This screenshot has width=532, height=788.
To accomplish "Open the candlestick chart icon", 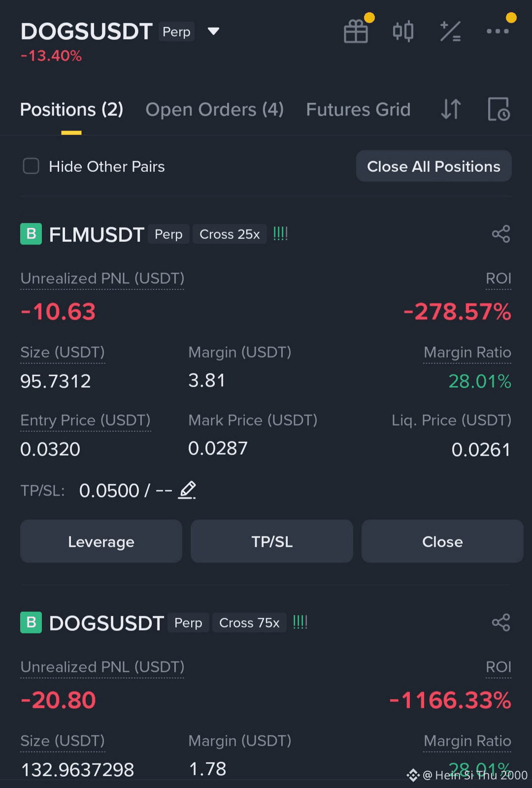I will pyautogui.click(x=403, y=32).
